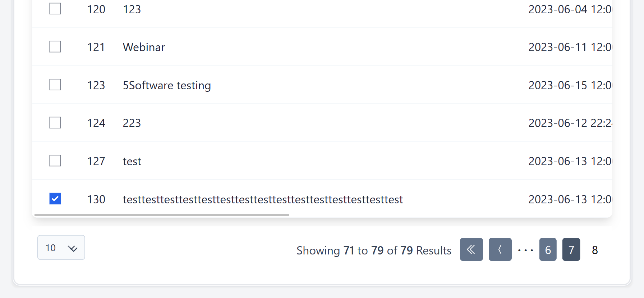Click the long testtesttest title in row 130
This screenshot has height=298, width=644.
click(263, 199)
